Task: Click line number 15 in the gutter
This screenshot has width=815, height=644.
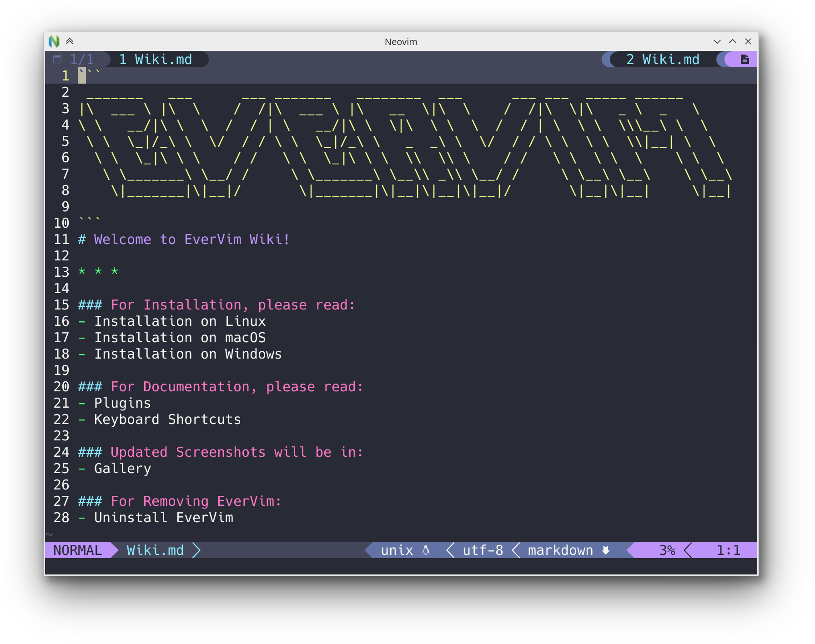Action: tap(61, 305)
